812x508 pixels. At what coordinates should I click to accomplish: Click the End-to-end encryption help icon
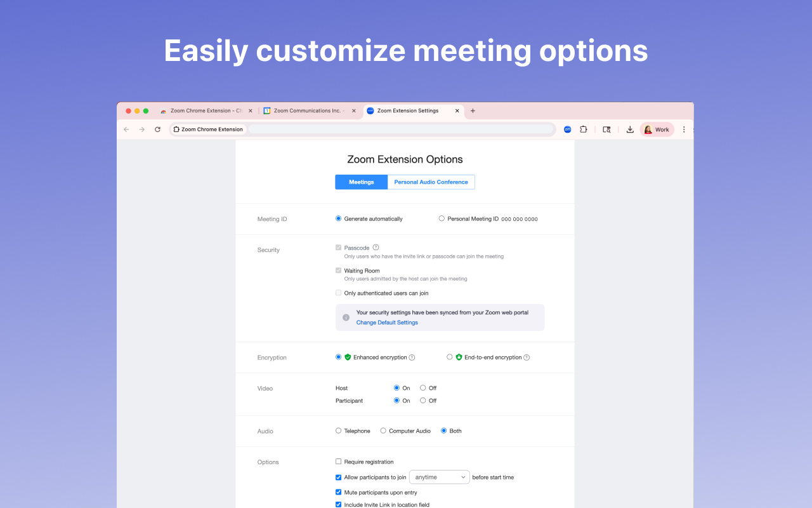(x=527, y=357)
